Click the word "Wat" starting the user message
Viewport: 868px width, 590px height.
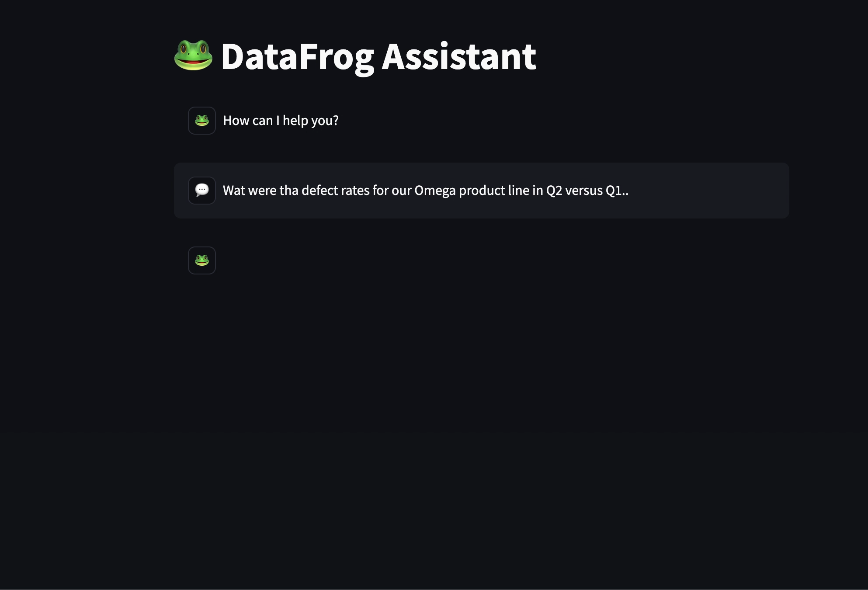[234, 191]
